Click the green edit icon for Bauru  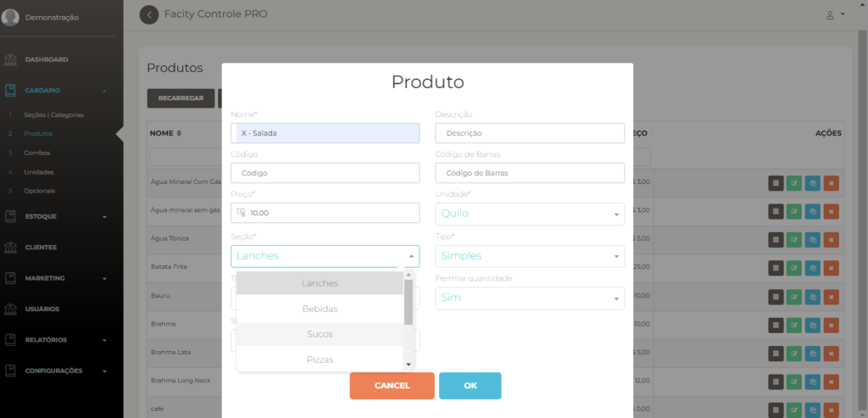coord(794,296)
